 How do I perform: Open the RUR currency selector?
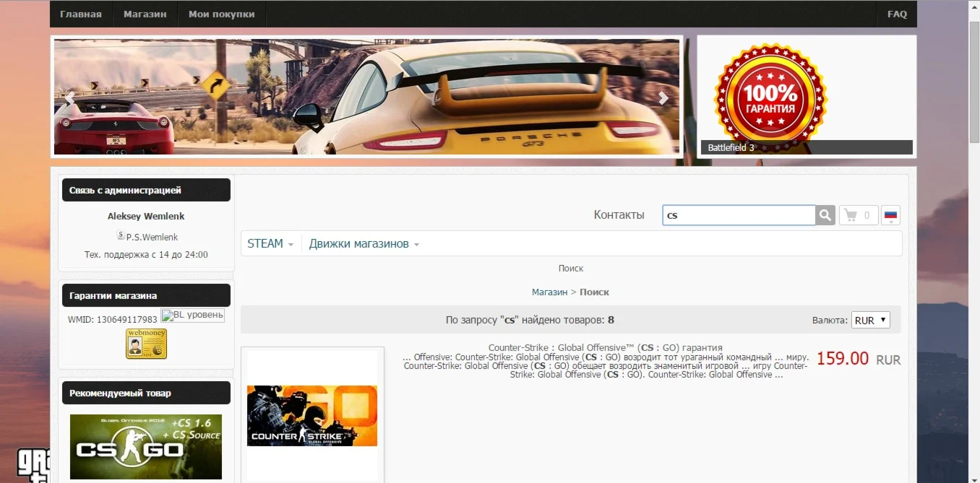pos(870,320)
